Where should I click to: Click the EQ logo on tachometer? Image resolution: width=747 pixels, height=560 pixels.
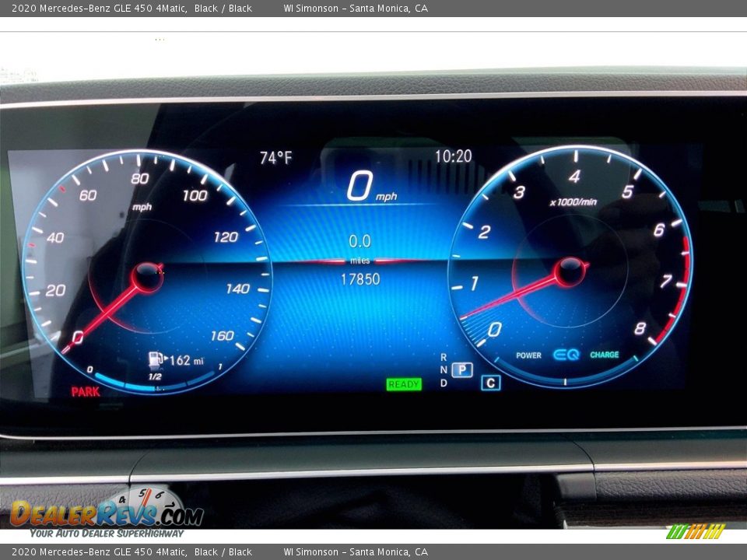[x=566, y=355]
